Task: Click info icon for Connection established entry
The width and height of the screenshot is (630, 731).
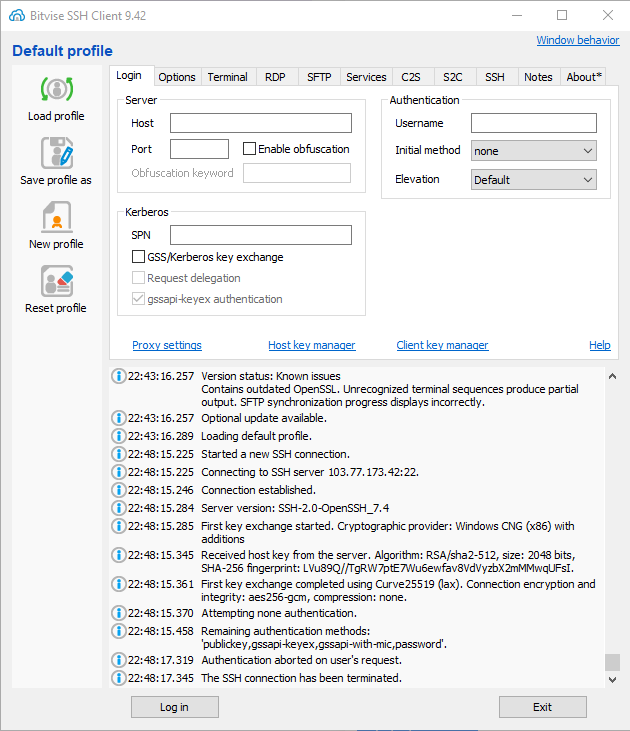Action: point(118,490)
